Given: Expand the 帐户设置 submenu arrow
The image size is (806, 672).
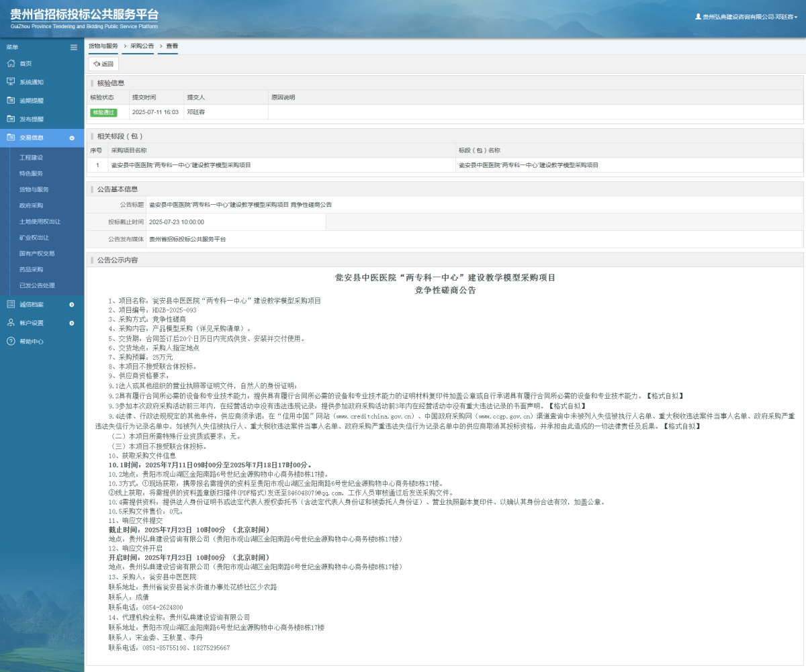Looking at the screenshot, I should (72, 323).
